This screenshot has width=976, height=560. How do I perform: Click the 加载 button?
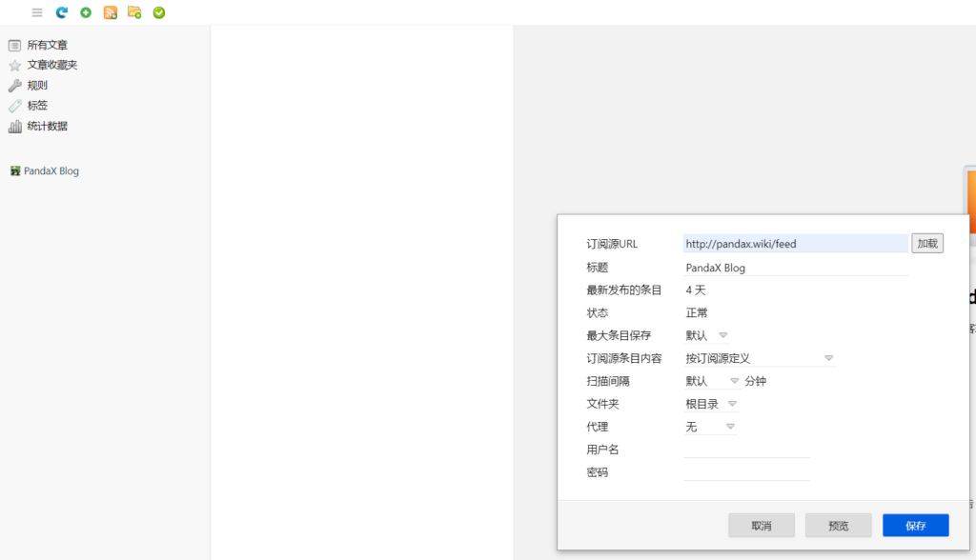927,243
